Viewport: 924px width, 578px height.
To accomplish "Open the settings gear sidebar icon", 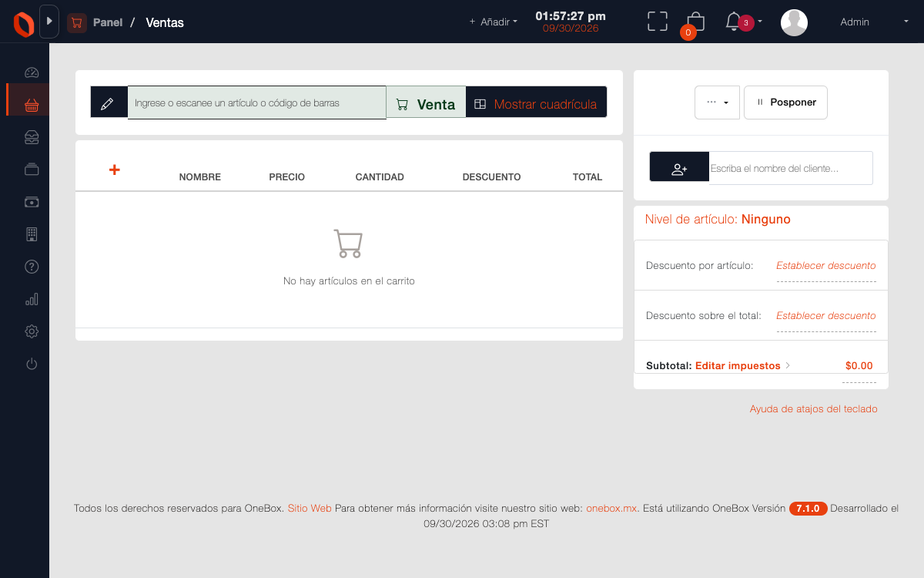I will coord(32,331).
